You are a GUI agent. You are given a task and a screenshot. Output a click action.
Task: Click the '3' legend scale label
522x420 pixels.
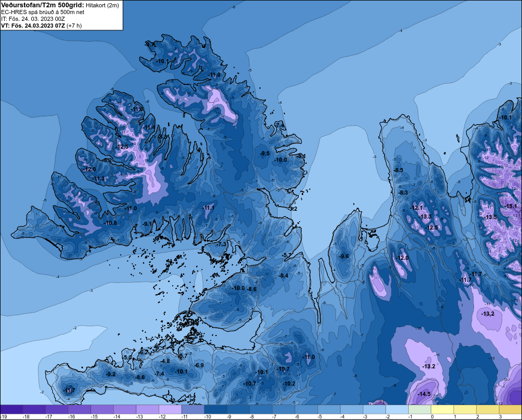click(501, 417)
